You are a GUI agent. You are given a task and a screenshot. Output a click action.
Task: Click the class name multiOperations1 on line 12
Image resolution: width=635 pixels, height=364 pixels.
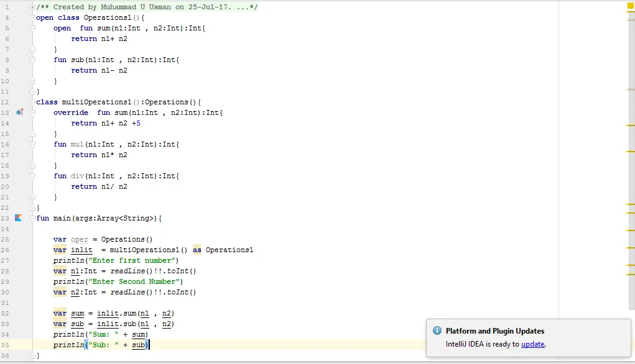pyautogui.click(x=97, y=102)
